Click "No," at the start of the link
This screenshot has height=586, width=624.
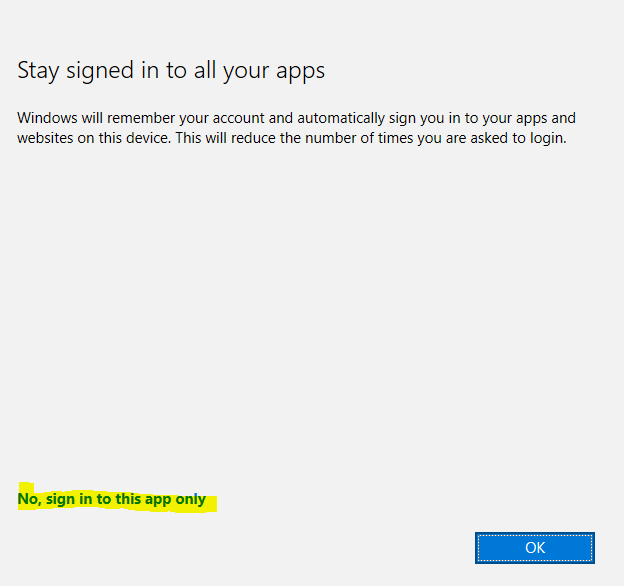click(30, 499)
